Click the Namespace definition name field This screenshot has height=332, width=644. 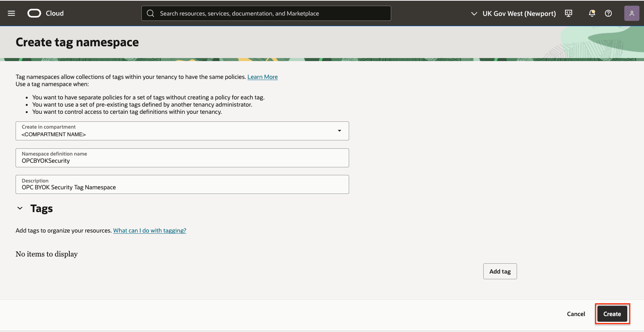tap(182, 158)
